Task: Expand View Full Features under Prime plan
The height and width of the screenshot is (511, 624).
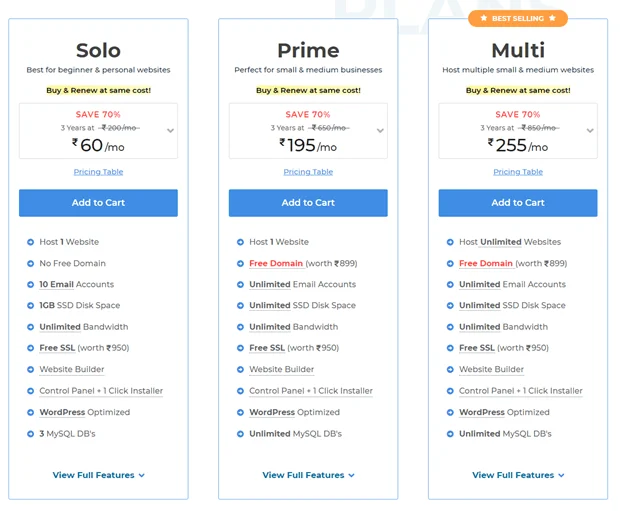Action: coord(308,475)
